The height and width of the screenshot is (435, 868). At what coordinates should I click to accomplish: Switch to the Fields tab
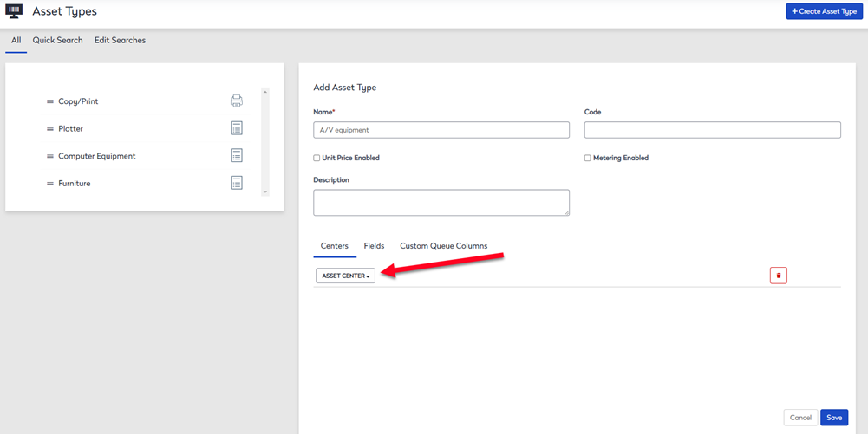point(375,246)
